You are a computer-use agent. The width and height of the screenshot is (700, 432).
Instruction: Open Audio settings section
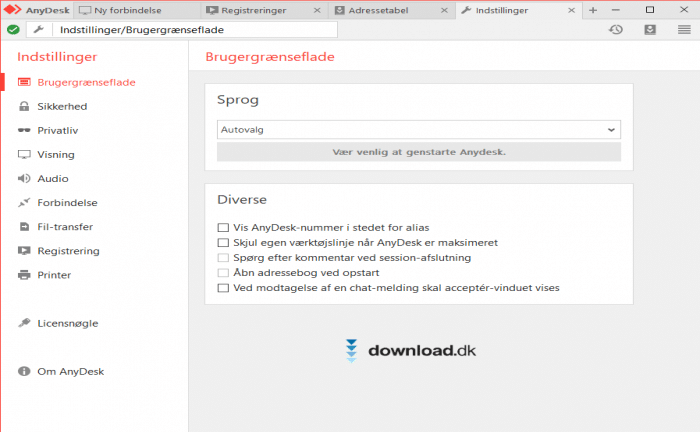pyautogui.click(x=53, y=179)
